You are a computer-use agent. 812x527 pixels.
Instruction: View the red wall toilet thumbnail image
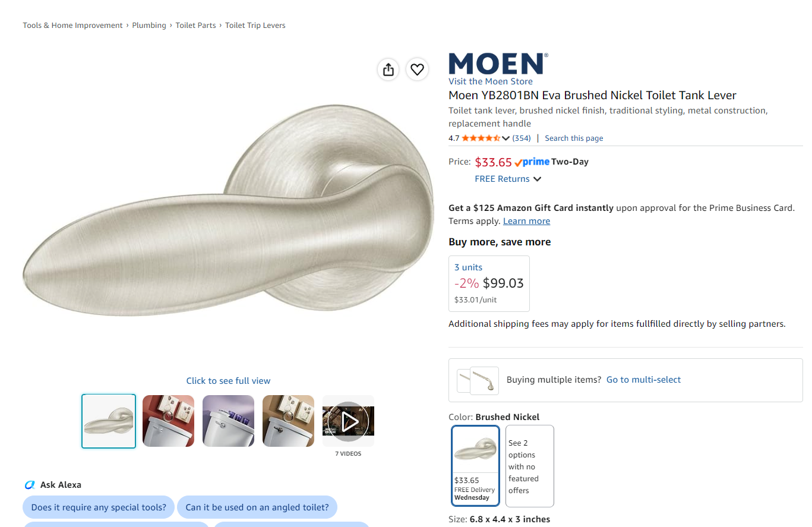(x=168, y=421)
